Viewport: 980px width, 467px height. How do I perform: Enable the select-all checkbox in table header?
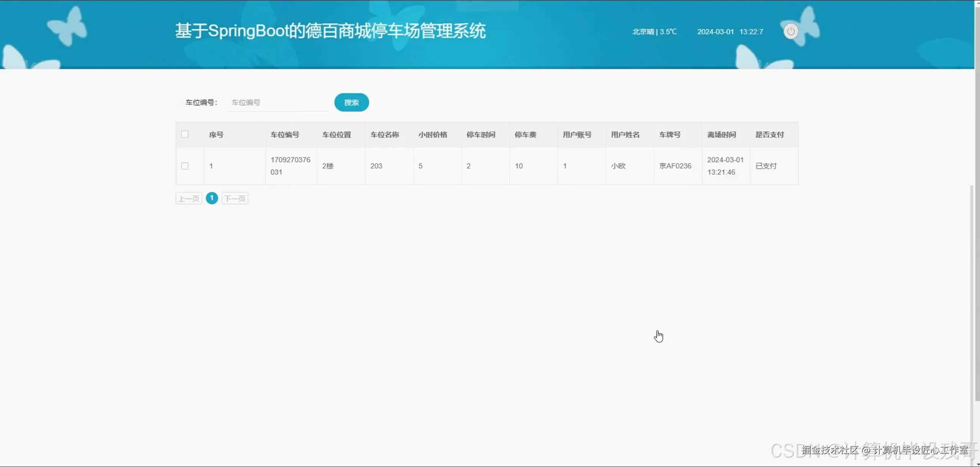click(x=185, y=134)
